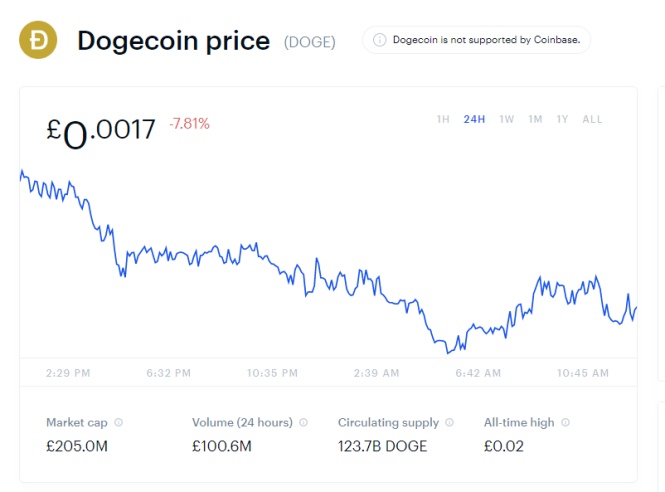Show the ALL time price chart
This screenshot has height=492, width=665.
coord(592,120)
